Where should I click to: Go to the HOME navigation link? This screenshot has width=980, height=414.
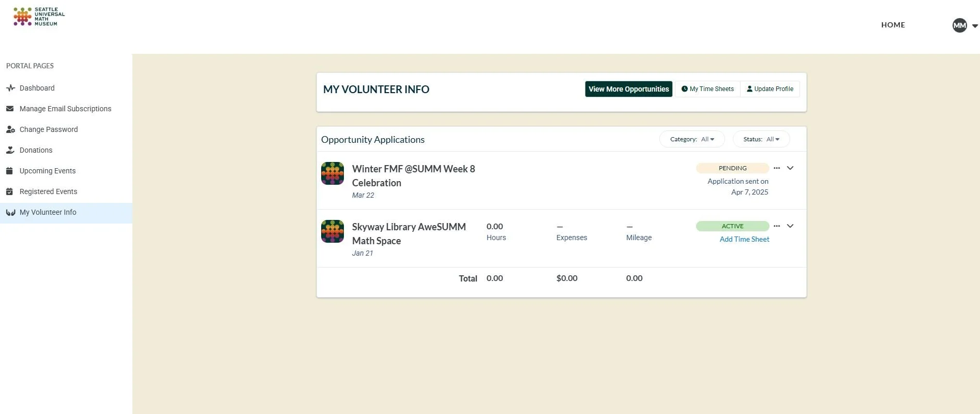point(893,25)
